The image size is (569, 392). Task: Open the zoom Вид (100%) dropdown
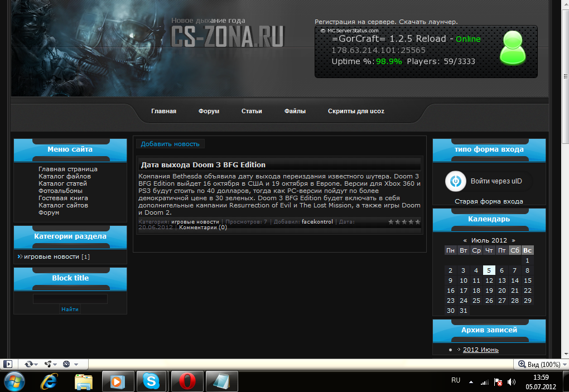[542, 365]
